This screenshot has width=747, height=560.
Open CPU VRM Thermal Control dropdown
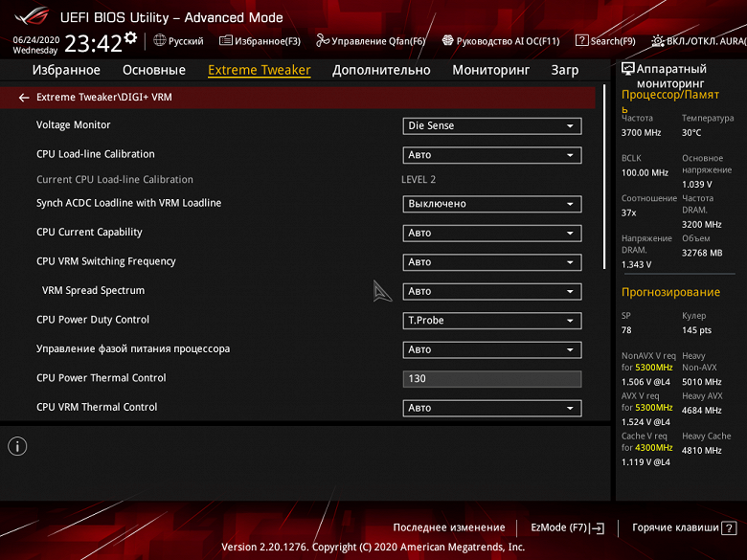point(492,408)
